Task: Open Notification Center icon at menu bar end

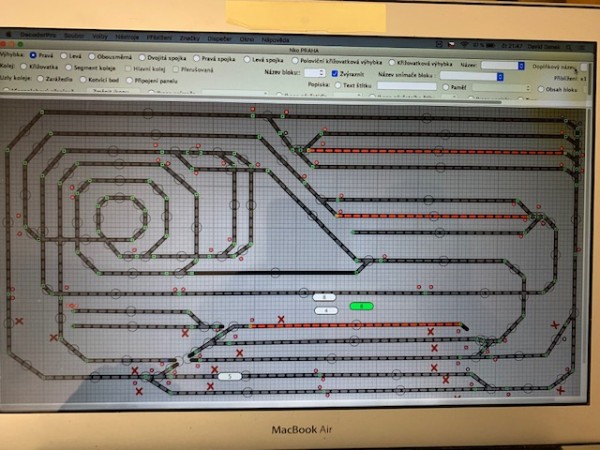Action: [x=582, y=47]
